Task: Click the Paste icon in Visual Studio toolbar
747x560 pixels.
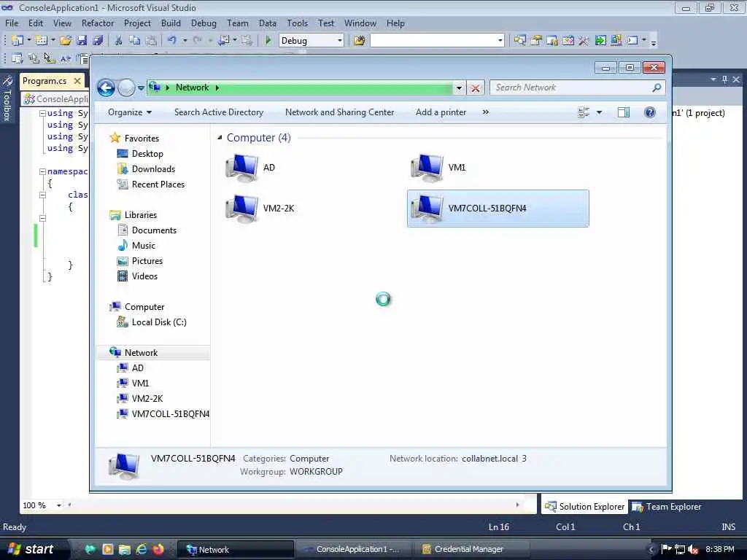Action: [x=151, y=41]
